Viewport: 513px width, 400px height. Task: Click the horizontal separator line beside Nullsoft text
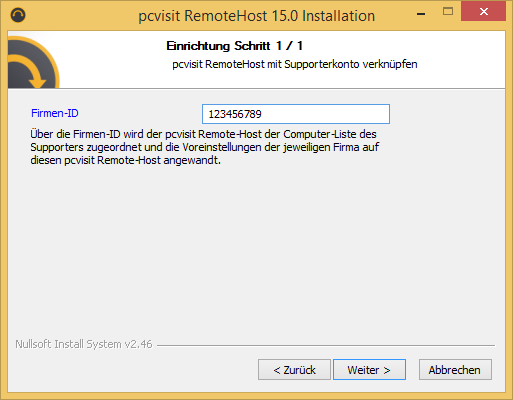coord(326,345)
